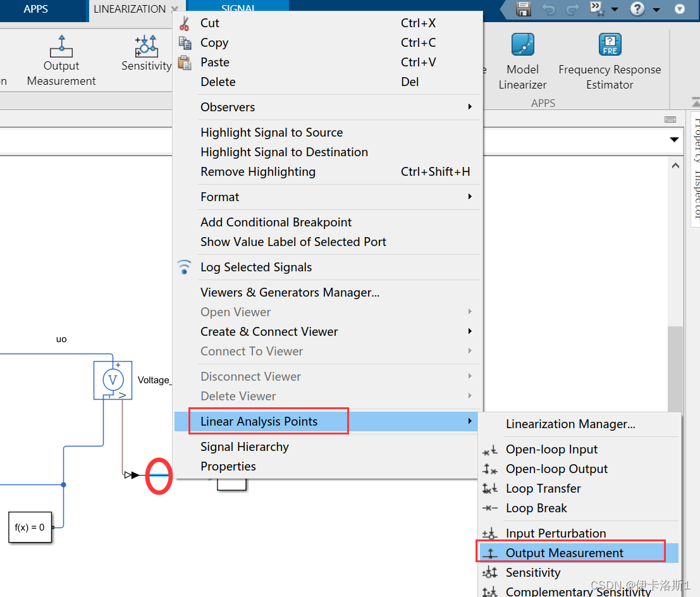700x597 pixels.
Task: Click the Redo arrow icon
Action: pos(572,9)
